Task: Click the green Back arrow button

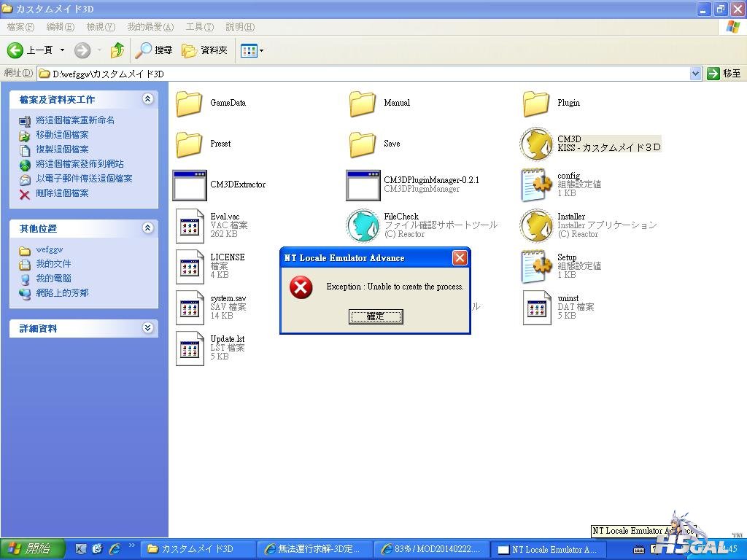Action: 15,50
